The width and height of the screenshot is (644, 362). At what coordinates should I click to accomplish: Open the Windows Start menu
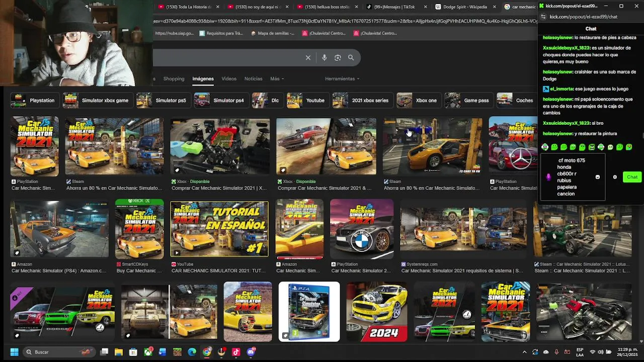point(14,352)
